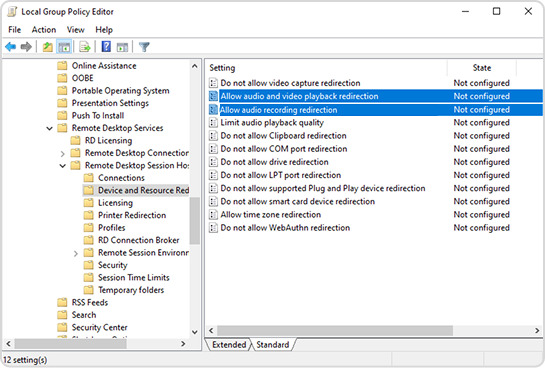Click policy icon beside Do not allow Clipboard redirection
The width and height of the screenshot is (545, 368).
pos(213,136)
